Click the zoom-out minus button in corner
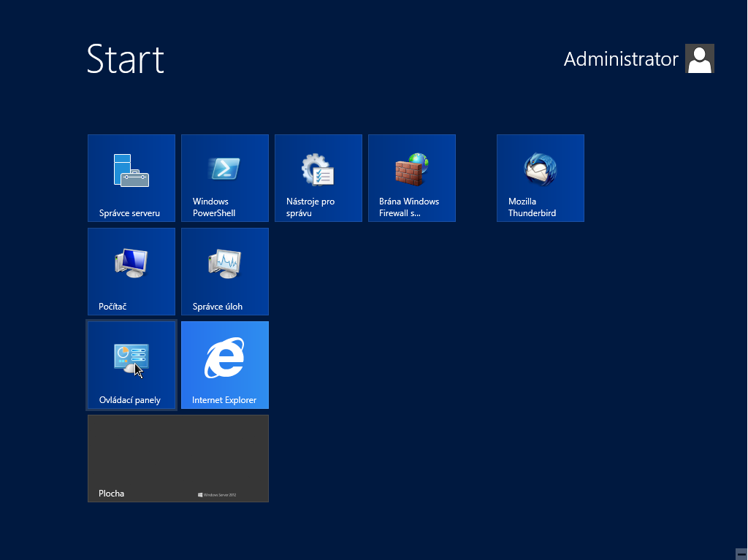This screenshot has height=560, width=748. click(x=741, y=553)
